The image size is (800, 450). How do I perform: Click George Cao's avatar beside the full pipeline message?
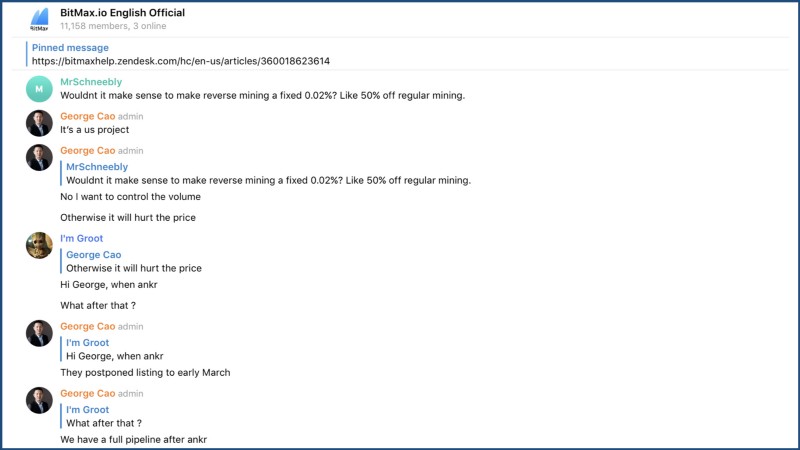39,401
